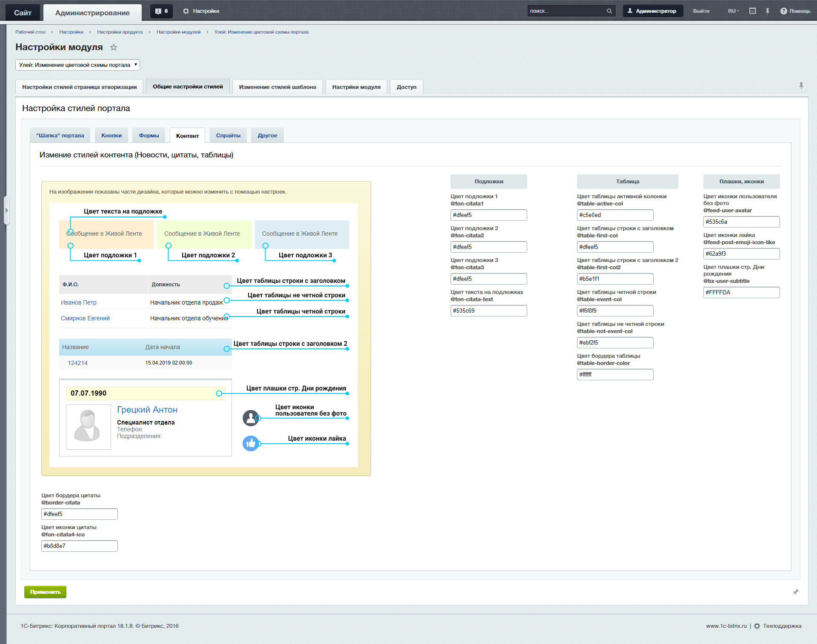Click the @feed-user-avatar color input
Screen dimensions: 817x644
(741, 222)
